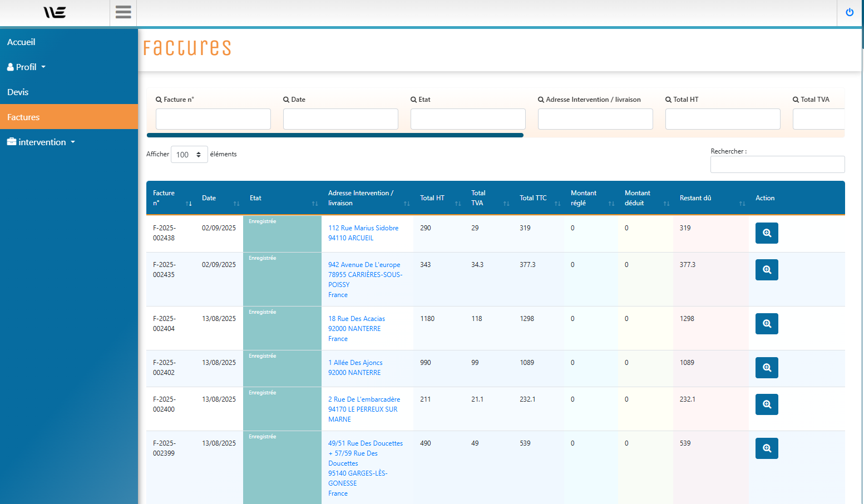This screenshot has width=864, height=504.
Task: Go to Devis in the sidebar
Action: (18, 92)
